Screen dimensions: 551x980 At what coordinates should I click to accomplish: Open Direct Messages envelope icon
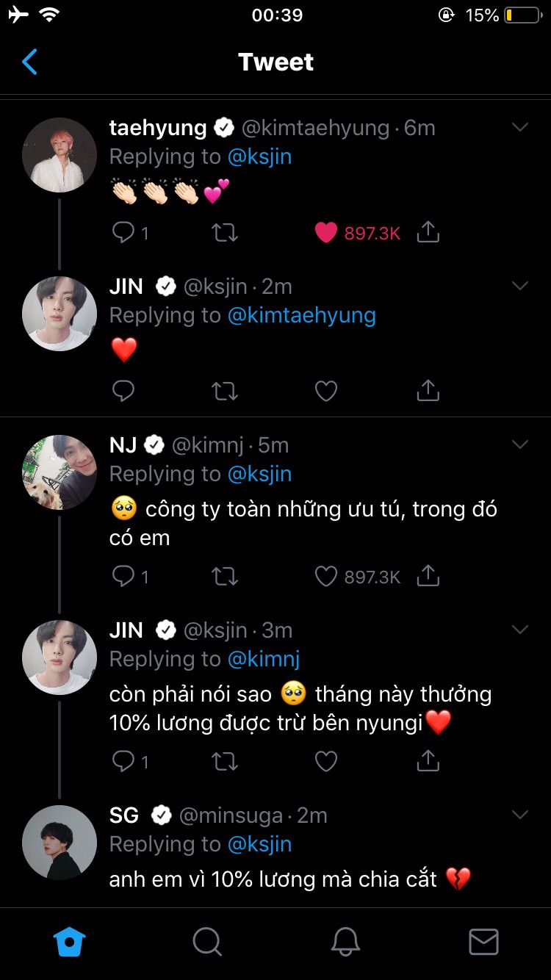click(x=483, y=941)
